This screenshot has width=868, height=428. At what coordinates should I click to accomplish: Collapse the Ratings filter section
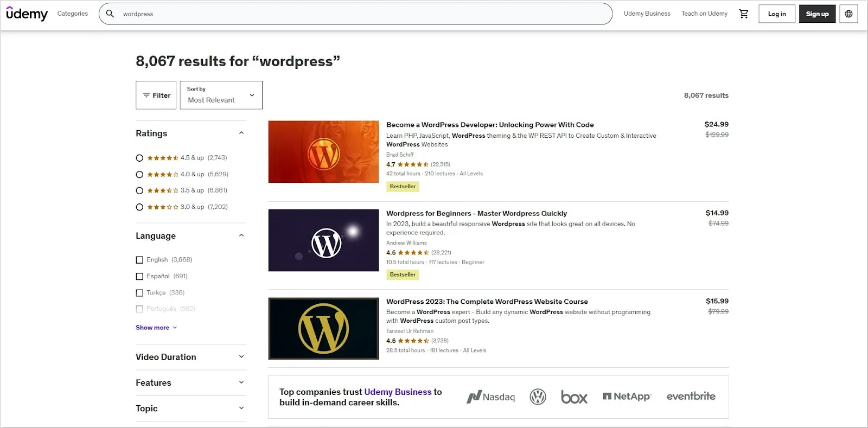pos(241,133)
